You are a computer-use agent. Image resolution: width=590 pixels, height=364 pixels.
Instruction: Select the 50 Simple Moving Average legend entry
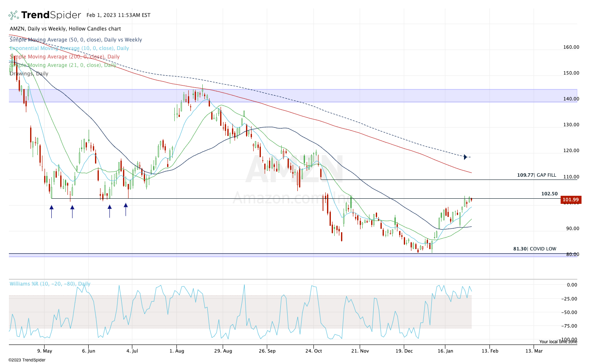[x=76, y=40]
